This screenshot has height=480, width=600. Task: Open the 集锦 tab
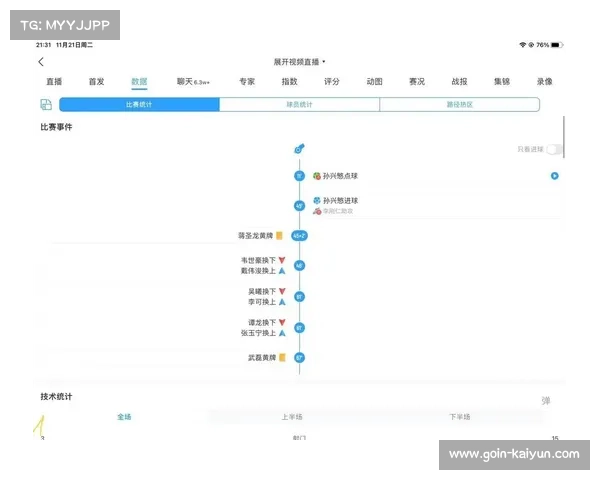click(x=502, y=82)
